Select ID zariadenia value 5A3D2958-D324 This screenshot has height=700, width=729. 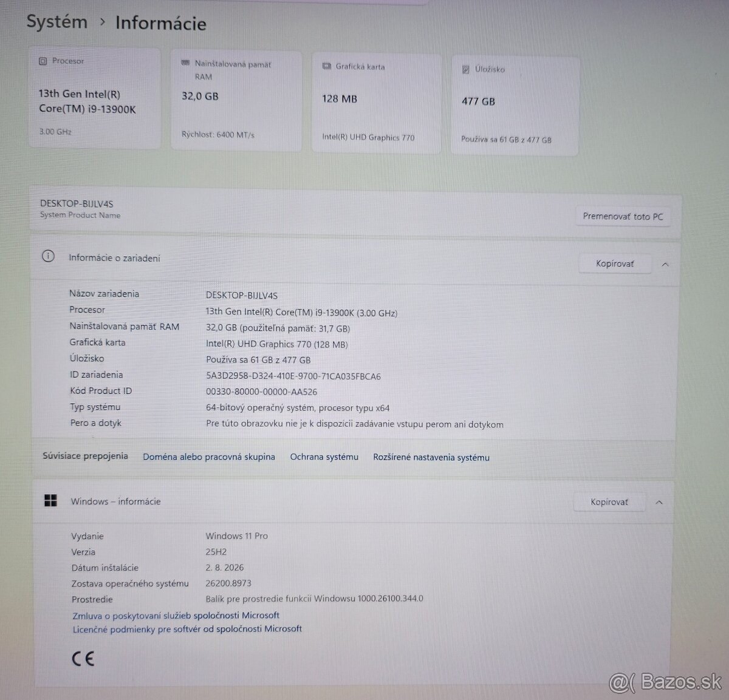[x=293, y=376]
